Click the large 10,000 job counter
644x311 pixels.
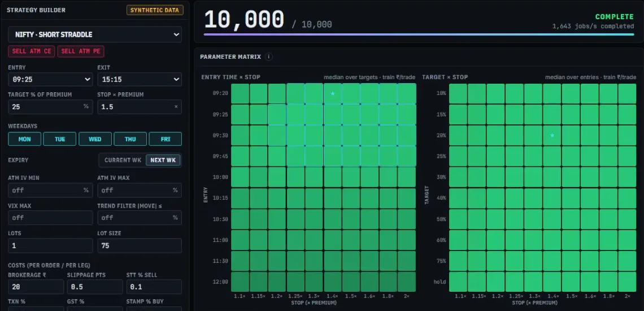click(244, 19)
